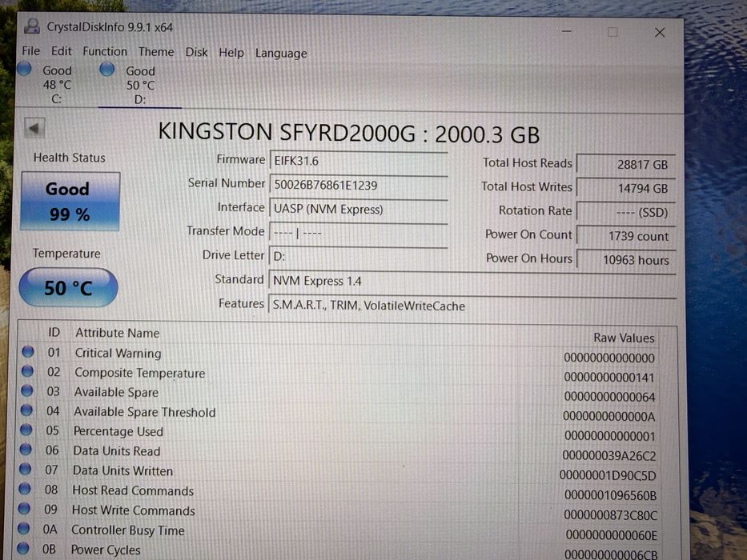Click status orb for Composite Temperature row
This screenshot has height=560, width=747.
click(27, 371)
